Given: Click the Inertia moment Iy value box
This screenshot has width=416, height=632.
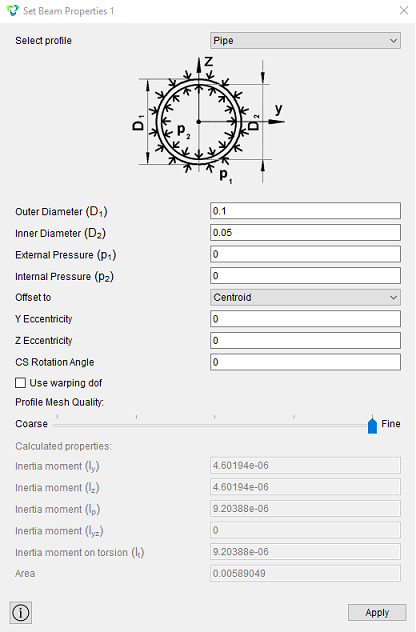Looking at the screenshot, I should click(305, 466).
